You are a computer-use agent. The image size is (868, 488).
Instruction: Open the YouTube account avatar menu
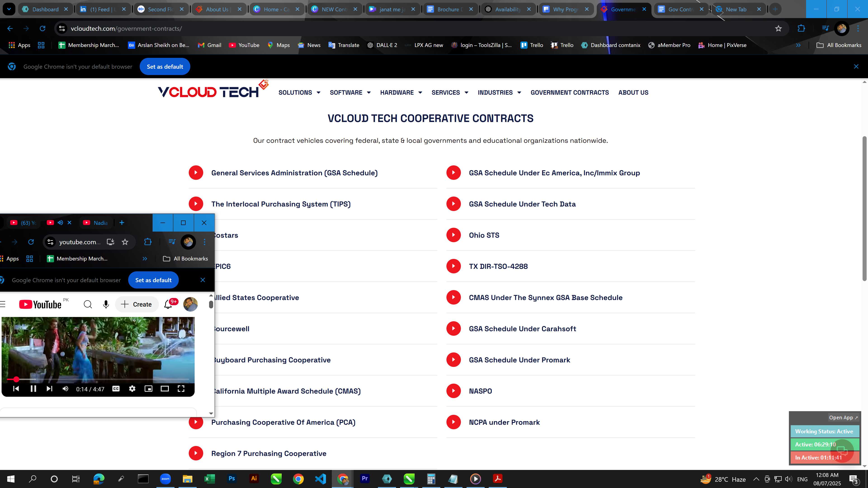(x=190, y=305)
